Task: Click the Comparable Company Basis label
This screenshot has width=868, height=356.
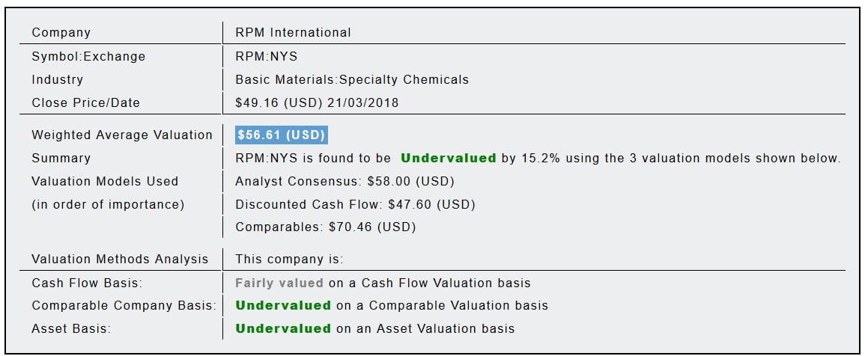Action: (x=124, y=305)
